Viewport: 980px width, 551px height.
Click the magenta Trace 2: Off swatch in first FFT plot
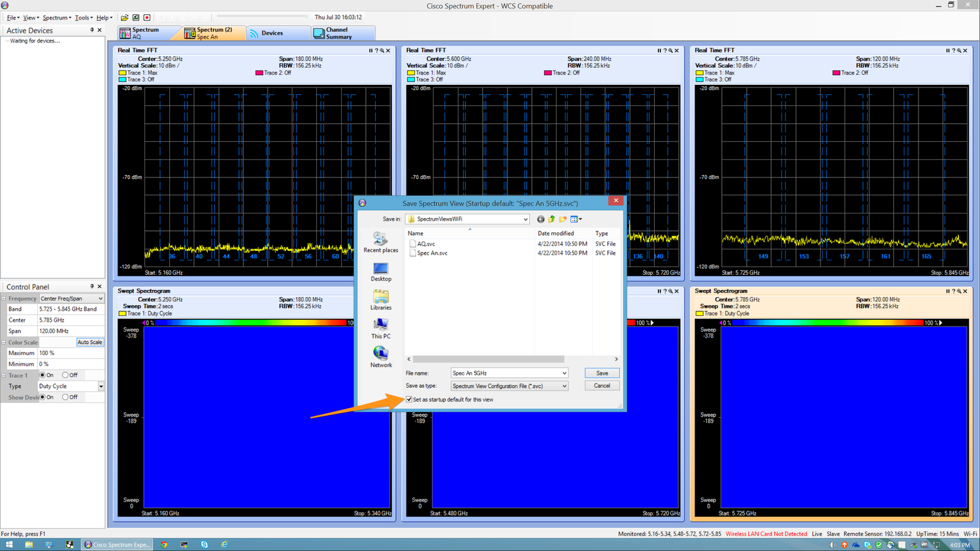[x=259, y=73]
